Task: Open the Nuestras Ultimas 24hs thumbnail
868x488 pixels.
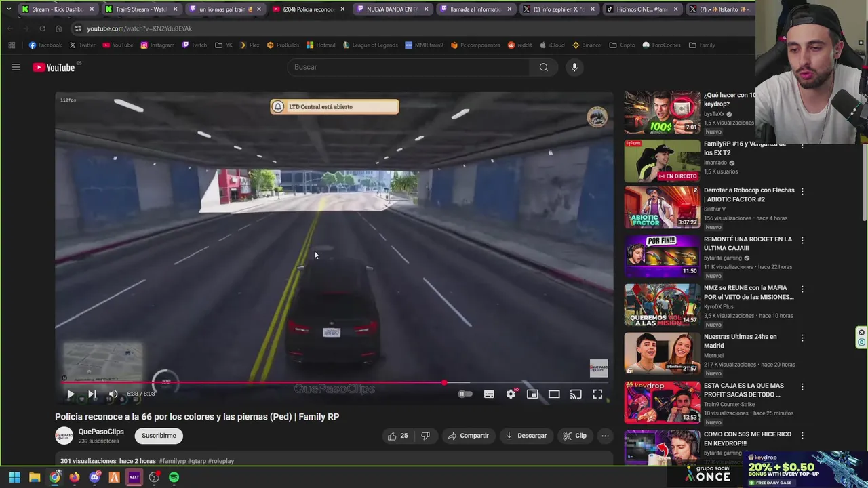Action: [x=662, y=354]
